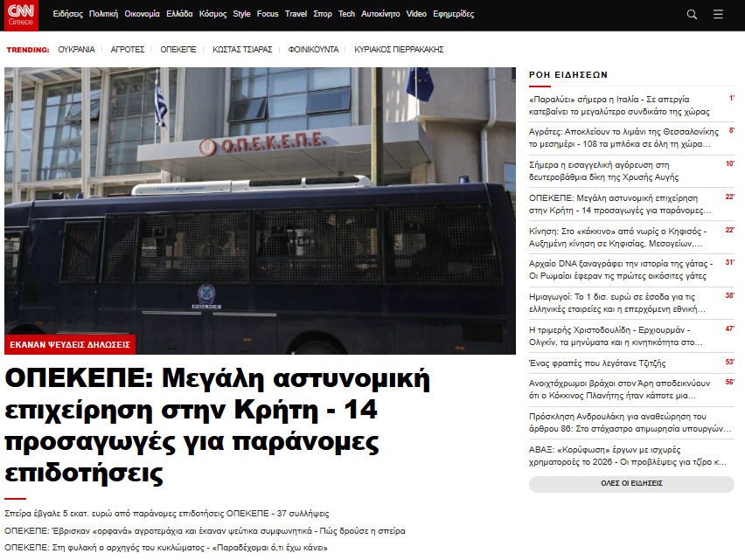Open the ΑΓΡΟΤΕΣ trending tag
Image resolution: width=745 pixels, height=560 pixels.
[128, 50]
